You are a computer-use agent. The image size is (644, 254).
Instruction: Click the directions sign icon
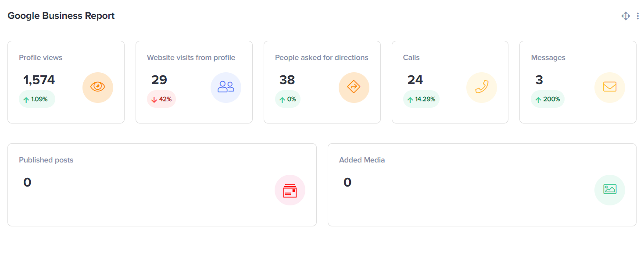tap(354, 87)
